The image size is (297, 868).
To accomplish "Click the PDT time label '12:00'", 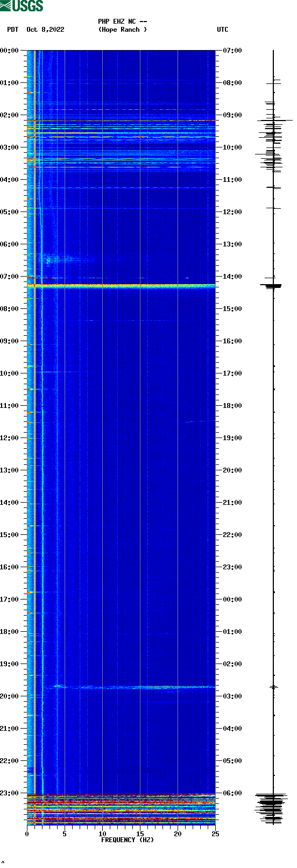I will point(9,438).
